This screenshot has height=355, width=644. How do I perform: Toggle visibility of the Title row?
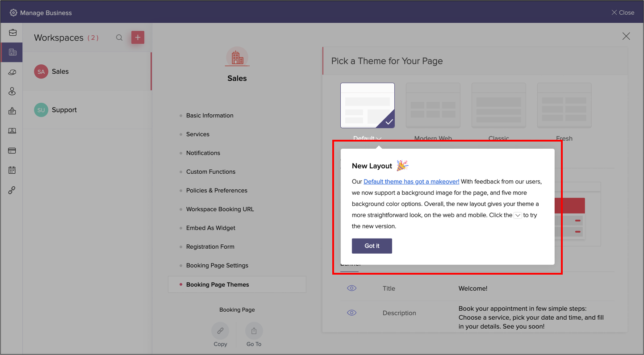[x=351, y=288]
